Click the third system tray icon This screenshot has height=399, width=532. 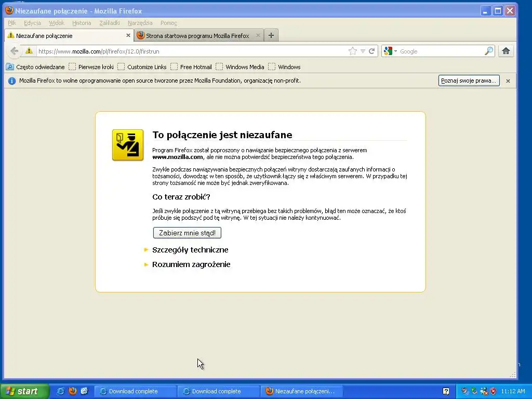point(484,391)
